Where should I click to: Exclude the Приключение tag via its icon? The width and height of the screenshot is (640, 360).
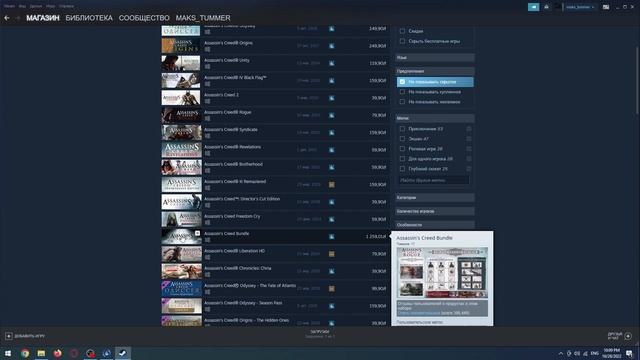(469, 129)
